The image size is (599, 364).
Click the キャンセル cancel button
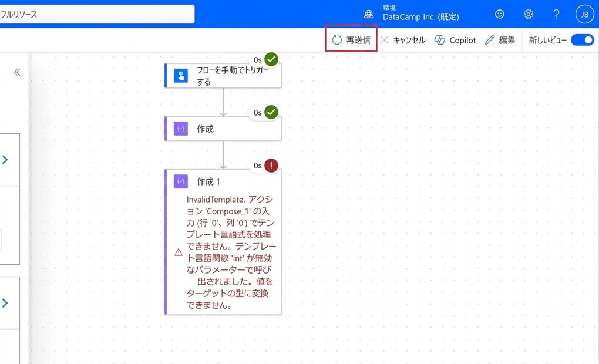(x=403, y=40)
